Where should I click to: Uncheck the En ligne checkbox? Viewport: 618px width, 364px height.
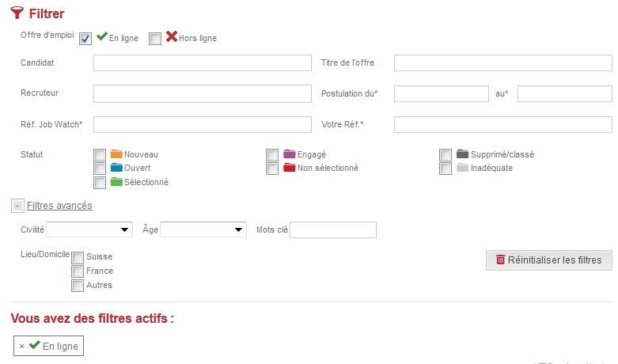pyautogui.click(x=85, y=39)
